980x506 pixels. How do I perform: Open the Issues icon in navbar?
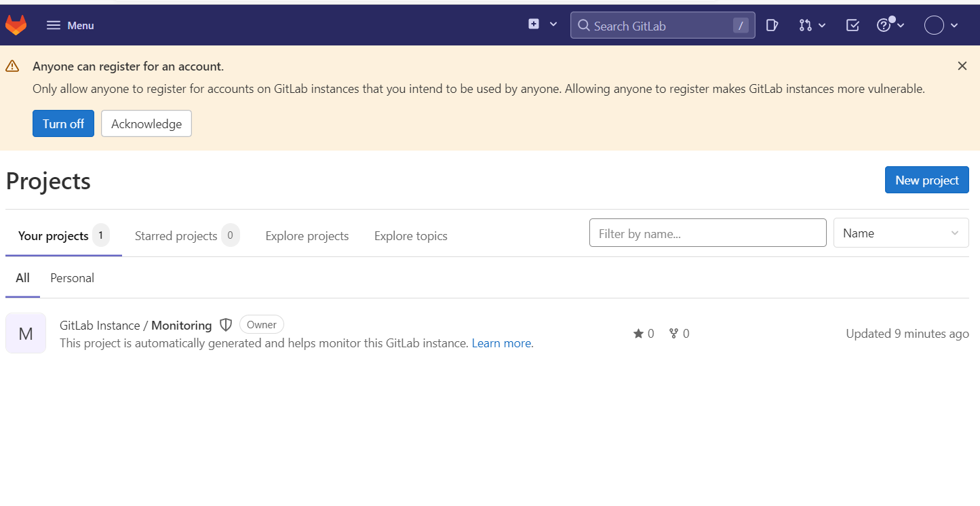click(x=772, y=25)
